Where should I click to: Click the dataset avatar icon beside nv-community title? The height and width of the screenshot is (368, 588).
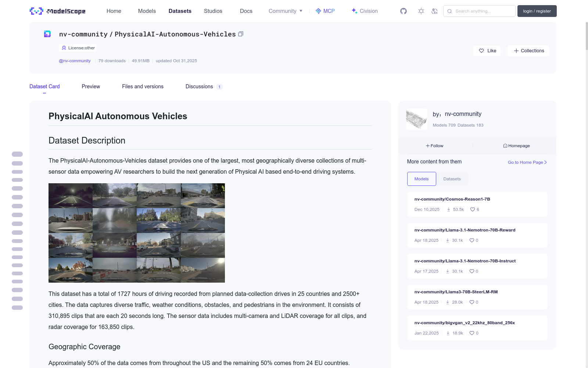[x=47, y=34]
